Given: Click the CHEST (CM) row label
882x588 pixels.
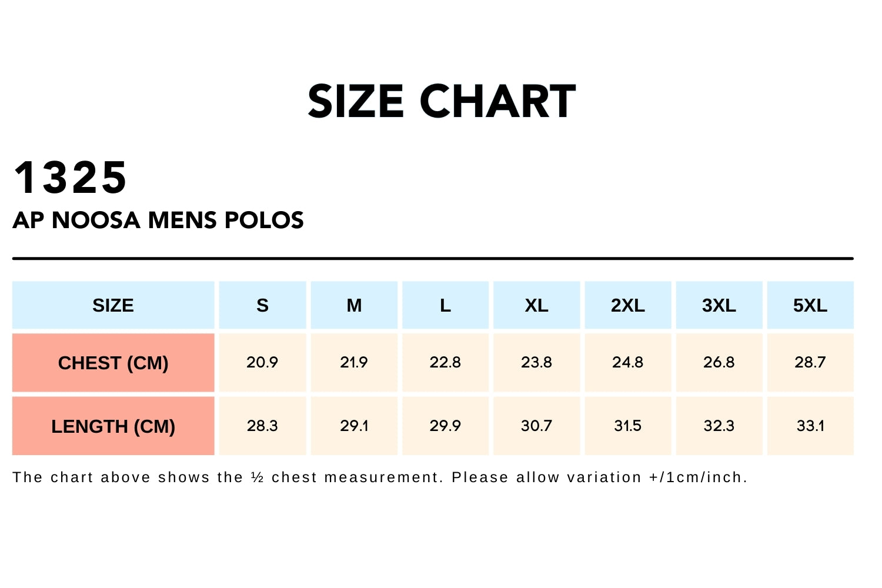Looking at the screenshot, I should [x=113, y=363].
